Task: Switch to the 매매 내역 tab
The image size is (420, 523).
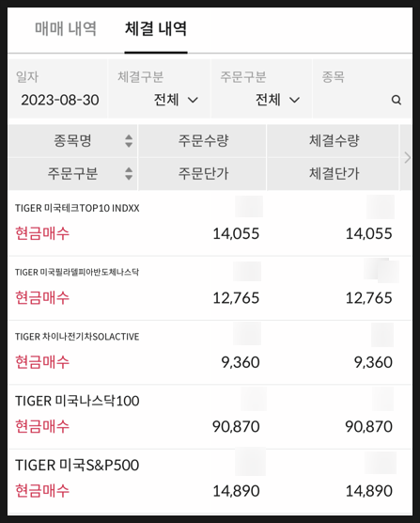Action: [66, 28]
